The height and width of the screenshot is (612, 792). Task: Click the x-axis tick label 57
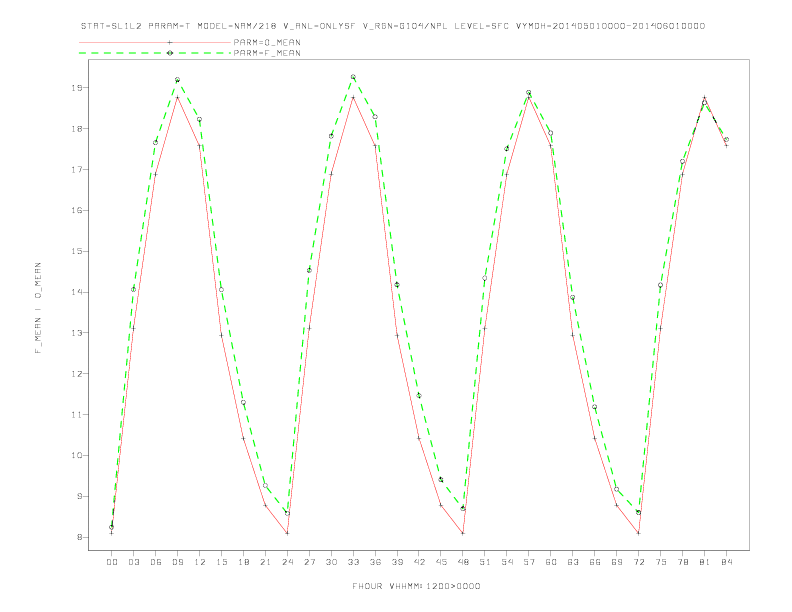(529, 562)
